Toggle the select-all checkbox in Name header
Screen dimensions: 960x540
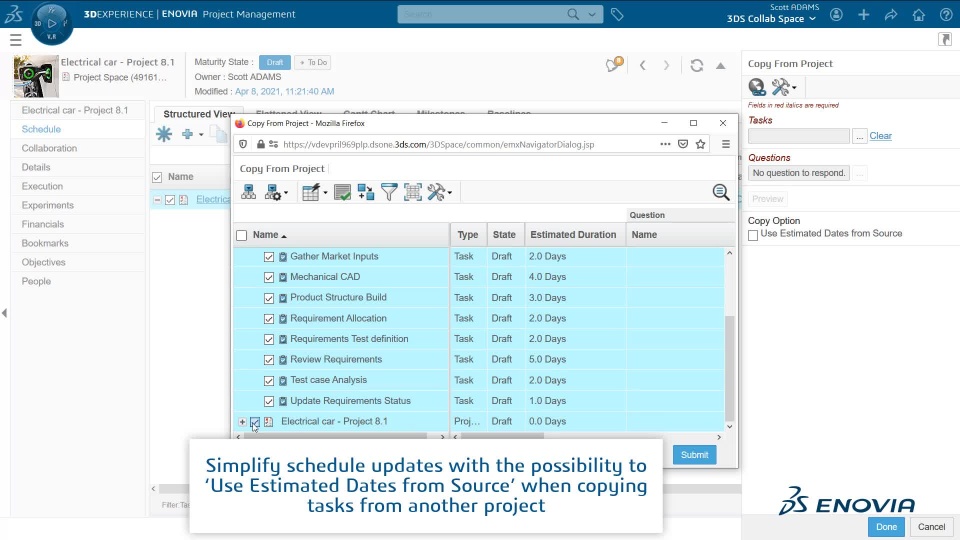click(242, 235)
